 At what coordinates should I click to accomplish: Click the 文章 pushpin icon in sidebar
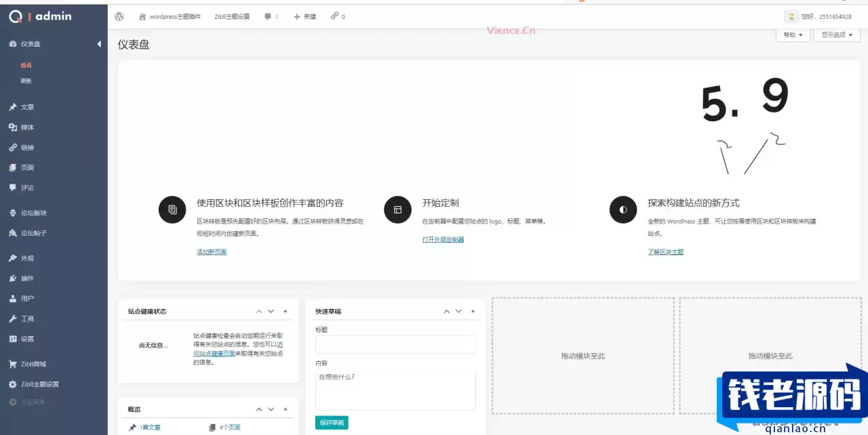(x=13, y=107)
